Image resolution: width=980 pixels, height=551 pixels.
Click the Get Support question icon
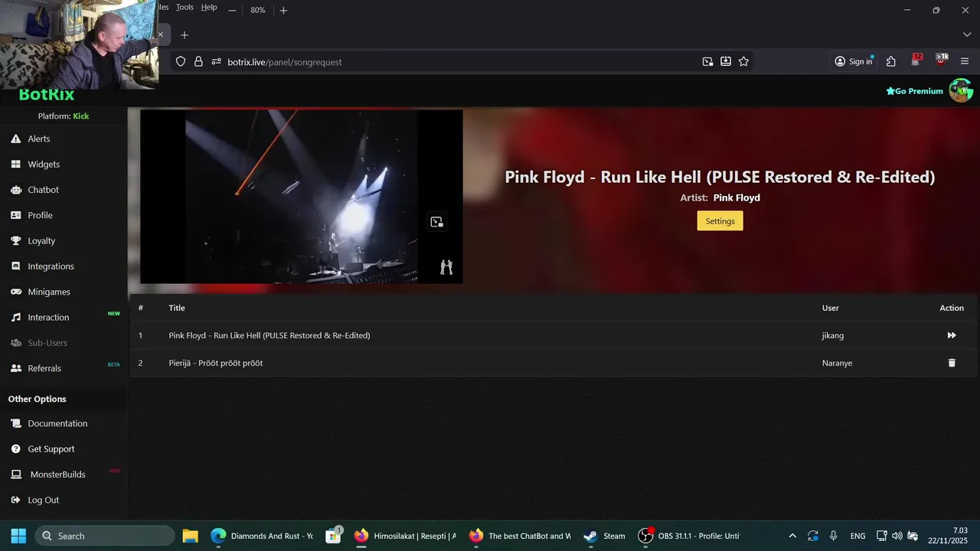pos(15,448)
